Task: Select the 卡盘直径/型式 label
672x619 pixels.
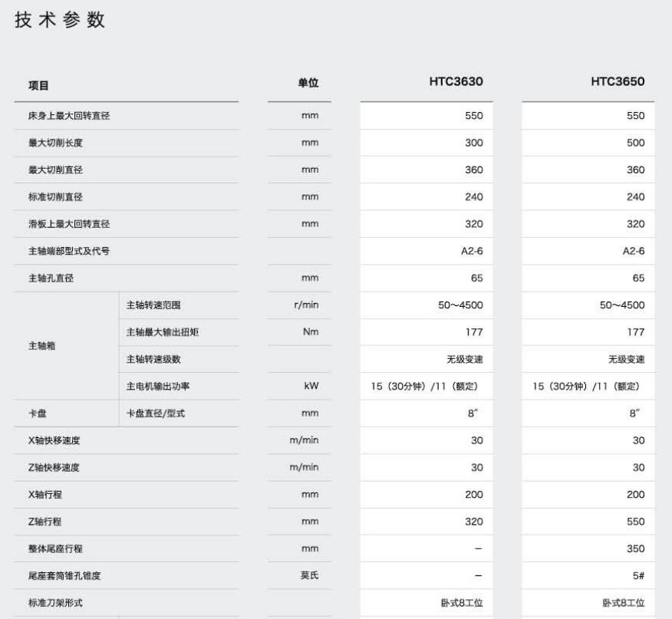Action: (x=156, y=413)
